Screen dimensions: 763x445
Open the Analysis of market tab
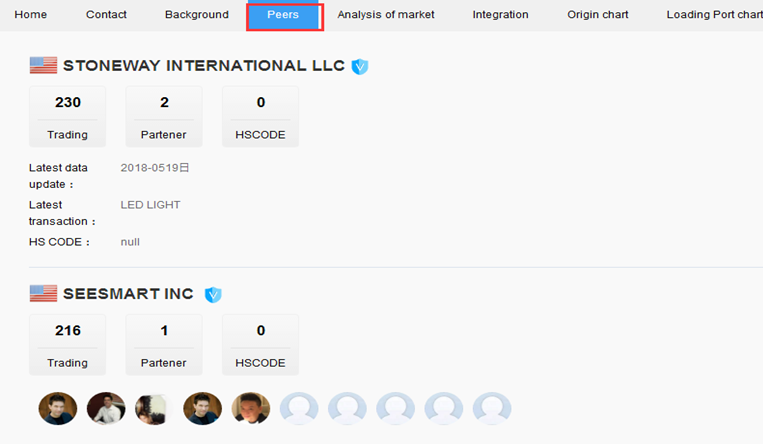coord(386,15)
